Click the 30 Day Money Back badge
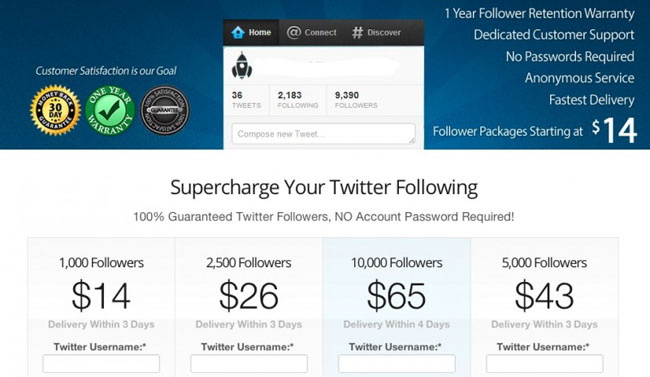650x377 pixels. pos(55,110)
